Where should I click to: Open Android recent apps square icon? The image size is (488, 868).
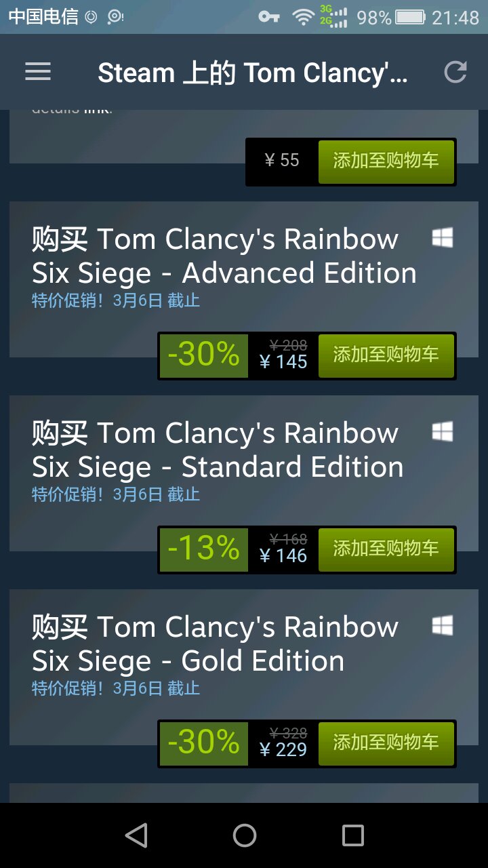click(353, 835)
